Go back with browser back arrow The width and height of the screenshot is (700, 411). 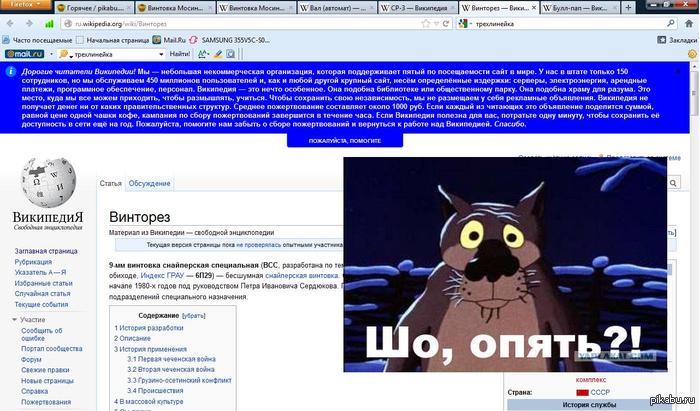pyautogui.click(x=10, y=24)
